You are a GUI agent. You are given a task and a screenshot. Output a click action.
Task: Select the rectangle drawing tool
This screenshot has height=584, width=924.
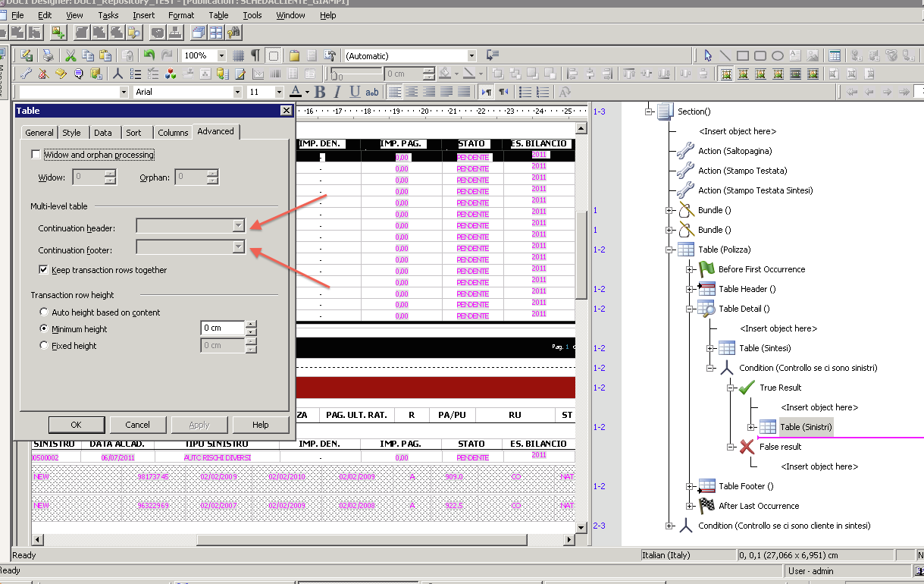(743, 55)
